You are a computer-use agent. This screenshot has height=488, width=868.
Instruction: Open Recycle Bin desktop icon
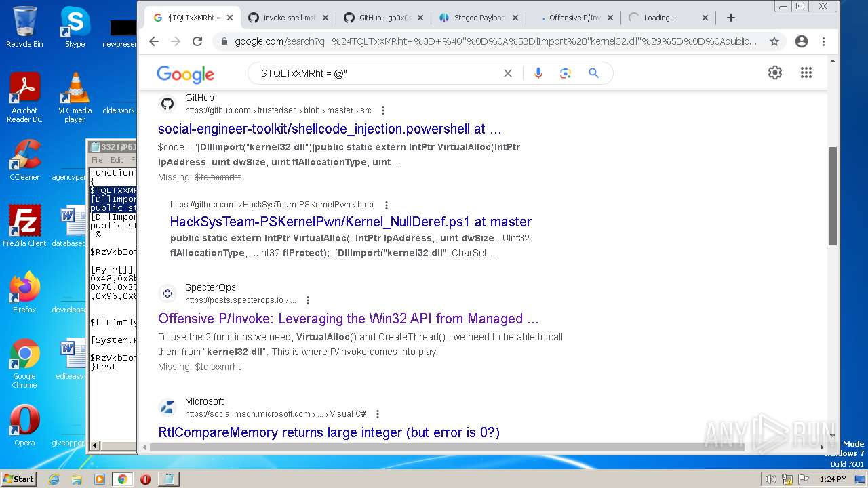[24, 27]
